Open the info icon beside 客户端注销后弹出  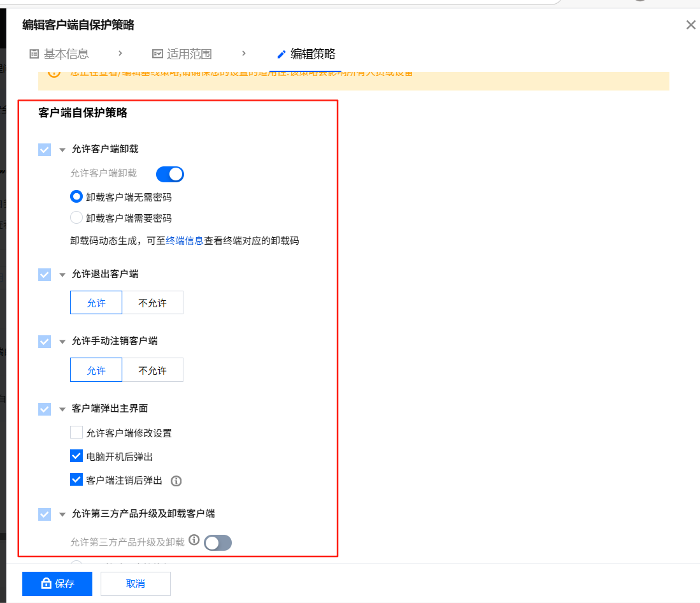[x=176, y=481]
